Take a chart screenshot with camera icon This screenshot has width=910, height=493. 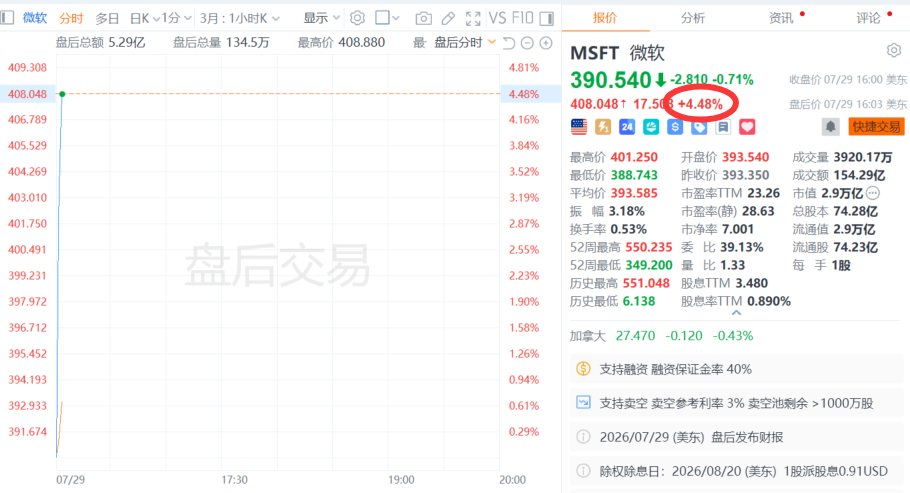pos(424,19)
